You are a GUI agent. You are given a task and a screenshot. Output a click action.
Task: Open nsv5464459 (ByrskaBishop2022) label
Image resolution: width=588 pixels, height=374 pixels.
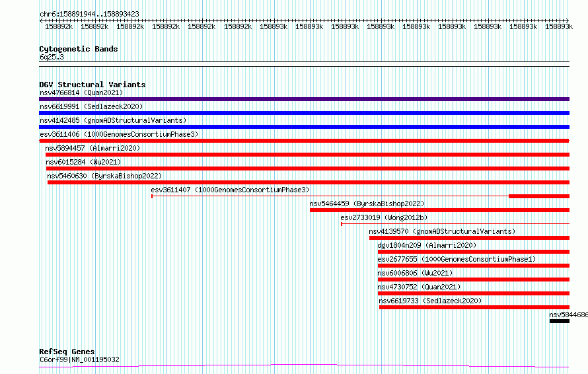coord(367,204)
